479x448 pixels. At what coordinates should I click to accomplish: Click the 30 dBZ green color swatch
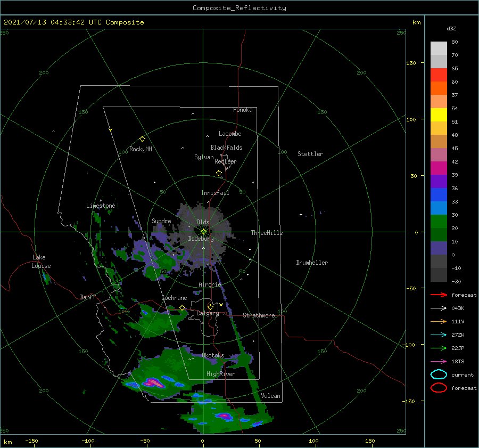(x=439, y=222)
